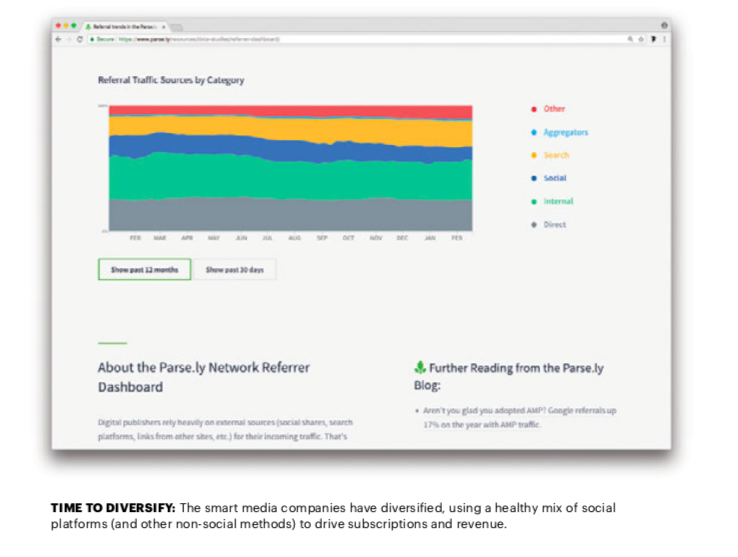Close the Referral trends browser tab

click(163, 27)
